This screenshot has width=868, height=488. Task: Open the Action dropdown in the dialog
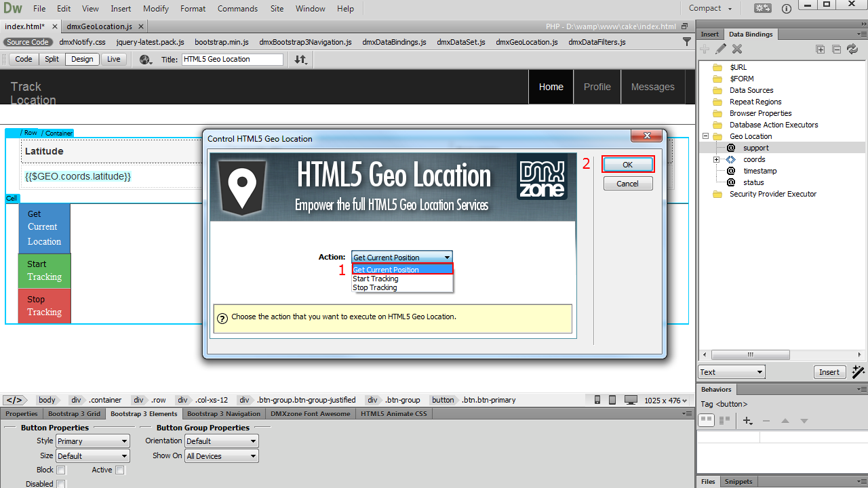(x=401, y=257)
